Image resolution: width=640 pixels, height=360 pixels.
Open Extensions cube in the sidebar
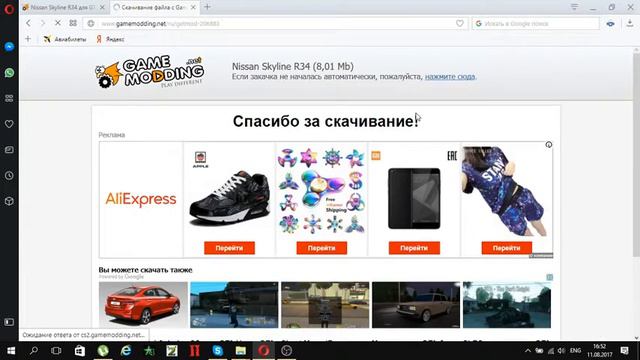click(9, 201)
